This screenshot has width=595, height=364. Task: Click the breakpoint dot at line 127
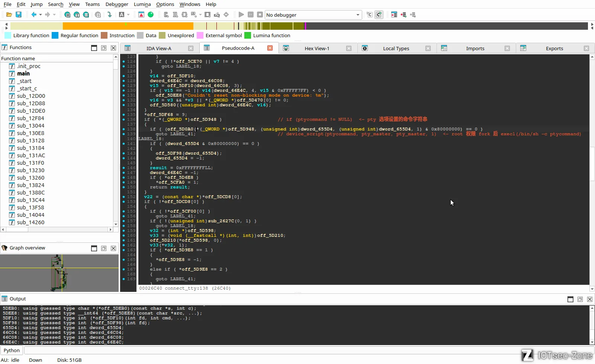(124, 76)
